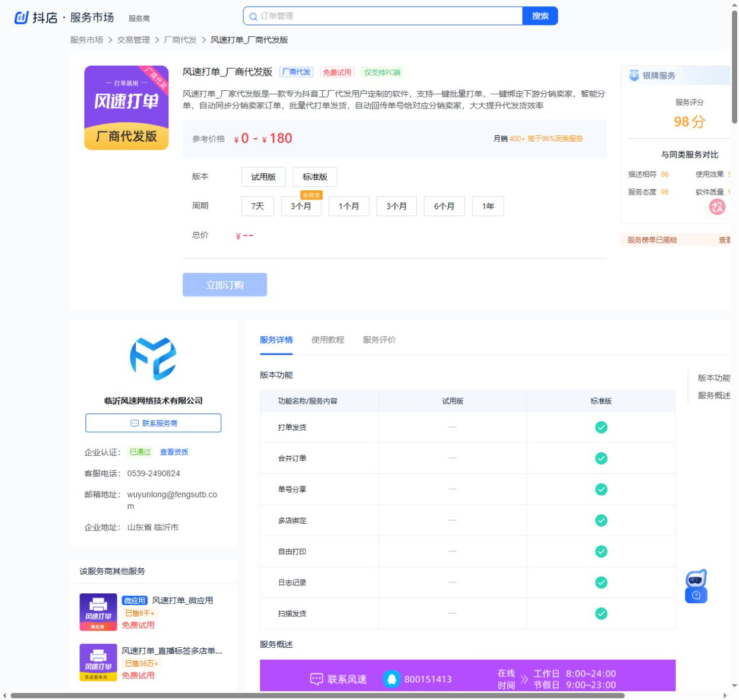Click the 联系服务商 button

click(x=153, y=423)
